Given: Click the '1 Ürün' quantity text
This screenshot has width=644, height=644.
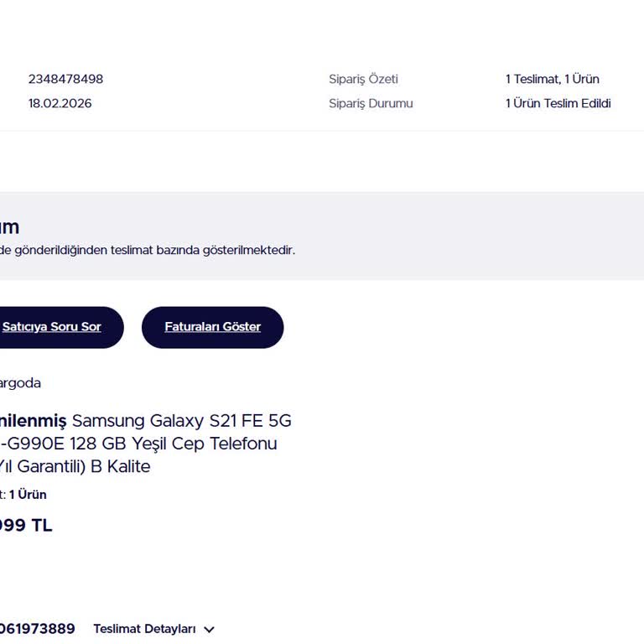Looking at the screenshot, I should coord(28,495).
